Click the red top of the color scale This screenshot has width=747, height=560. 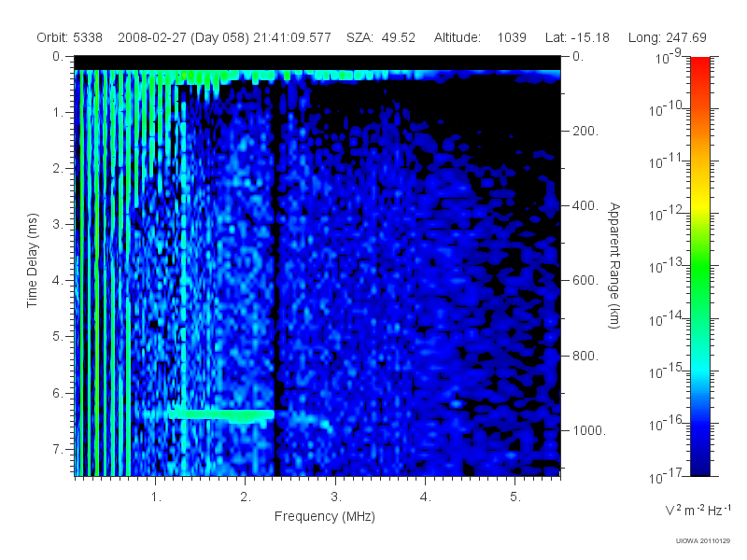click(699, 66)
